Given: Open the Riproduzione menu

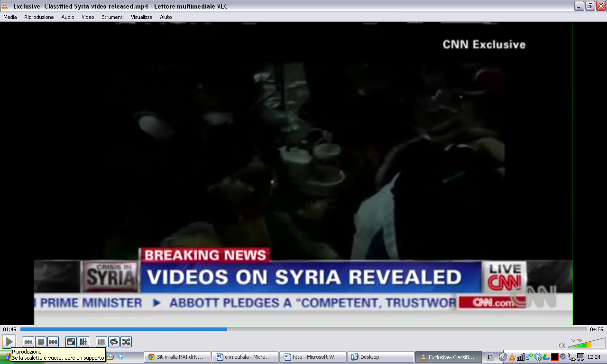Looking at the screenshot, I should coord(39,17).
